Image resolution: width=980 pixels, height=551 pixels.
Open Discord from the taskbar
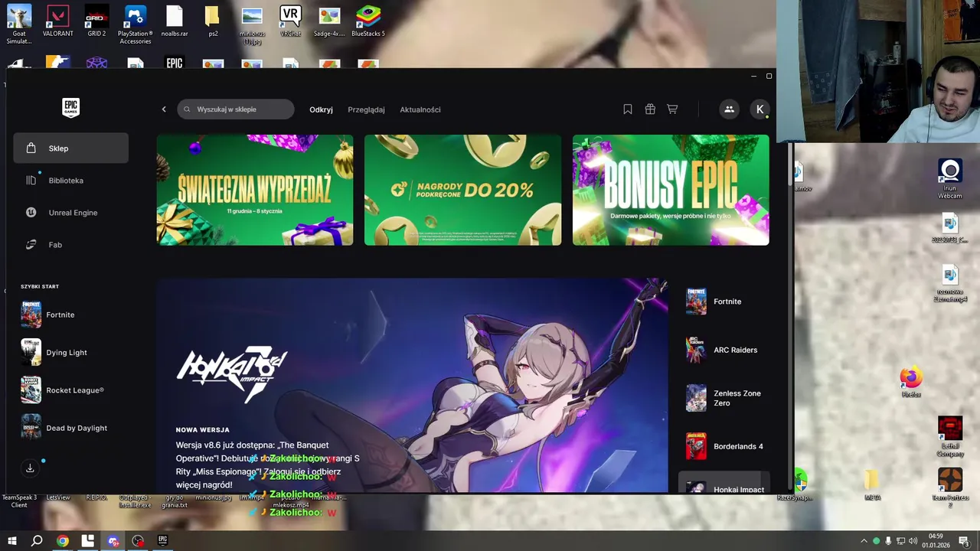(x=113, y=541)
